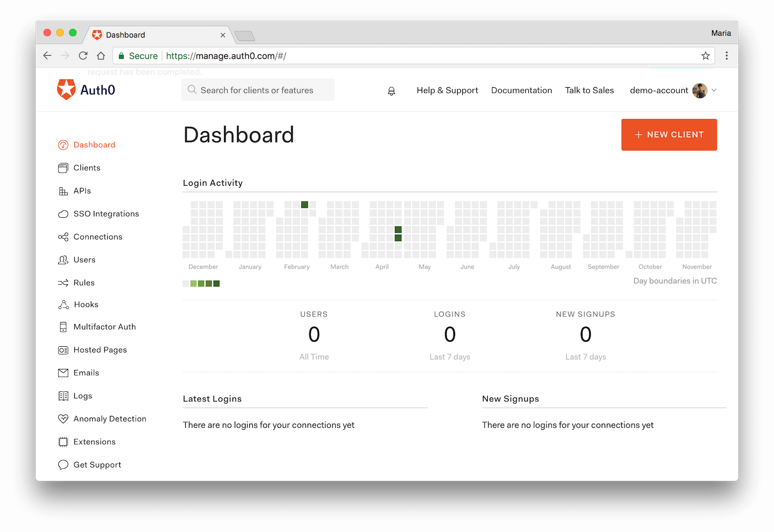Open the Clients section
Viewport: 774px width, 532px height.
[x=87, y=168]
